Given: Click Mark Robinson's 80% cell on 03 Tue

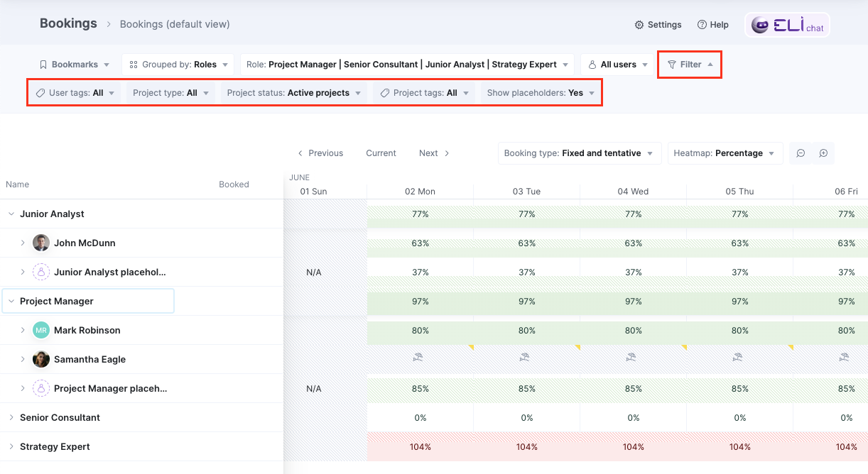Looking at the screenshot, I should point(526,331).
